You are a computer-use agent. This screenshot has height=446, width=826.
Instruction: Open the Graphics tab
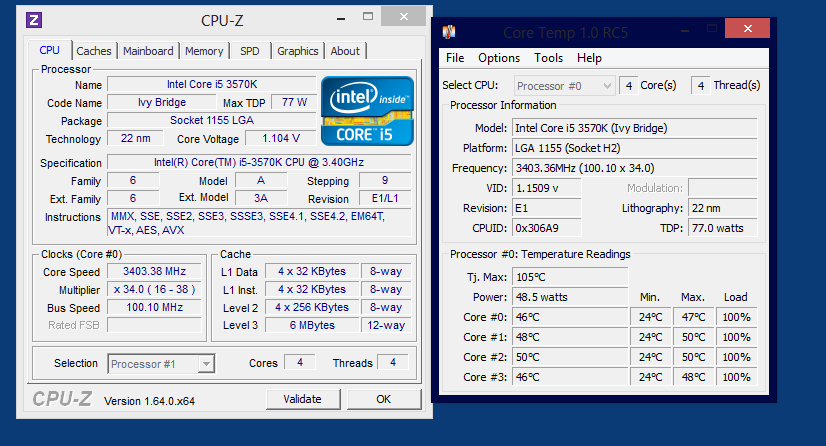(298, 51)
